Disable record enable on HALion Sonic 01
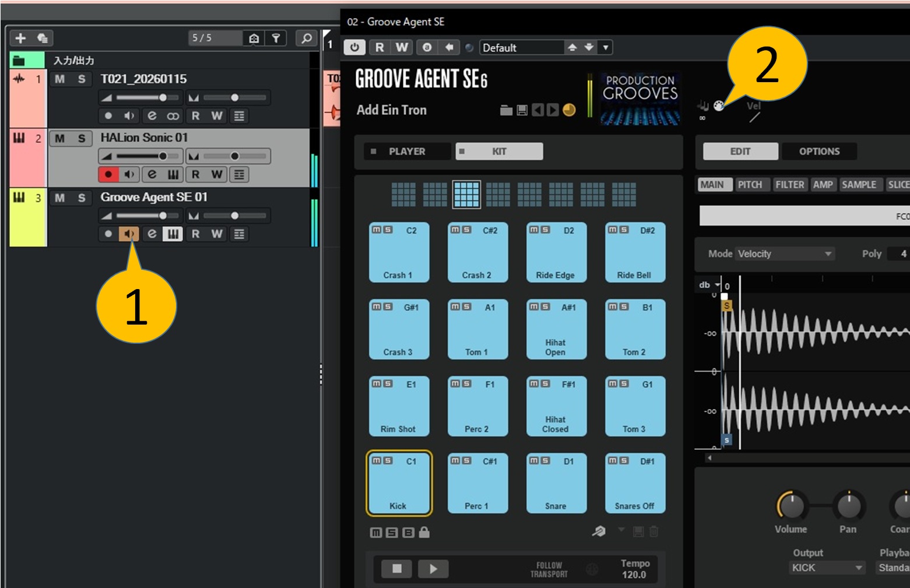Screen dimensions: 910x588 (108, 174)
